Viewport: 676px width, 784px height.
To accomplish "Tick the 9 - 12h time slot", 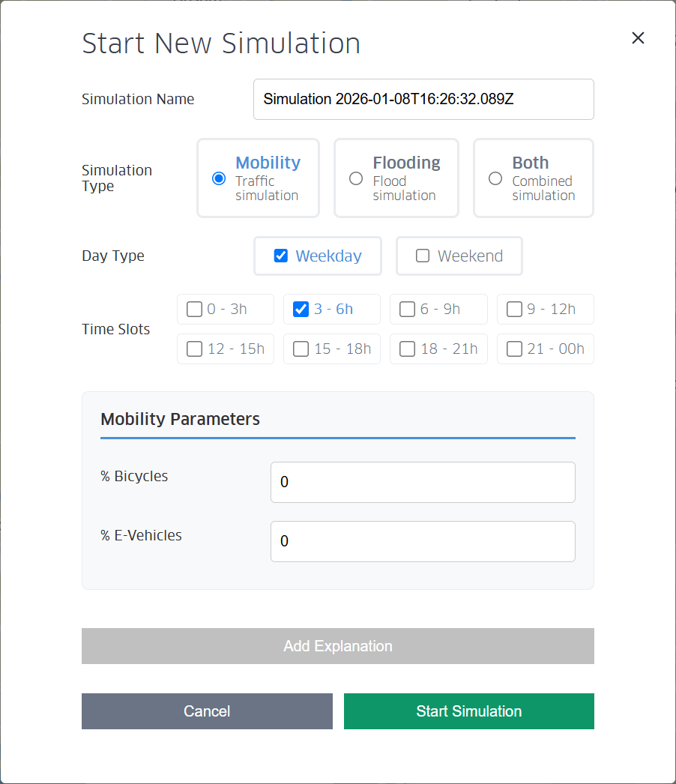I will [x=514, y=310].
